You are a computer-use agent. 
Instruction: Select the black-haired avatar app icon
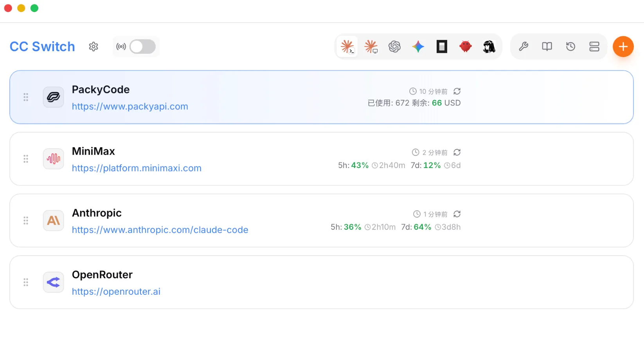click(489, 47)
